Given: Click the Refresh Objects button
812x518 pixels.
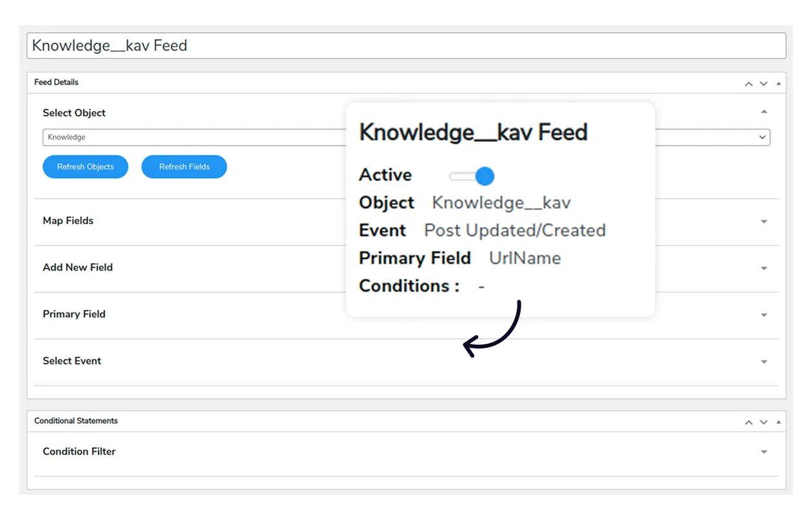Looking at the screenshot, I should [x=86, y=167].
